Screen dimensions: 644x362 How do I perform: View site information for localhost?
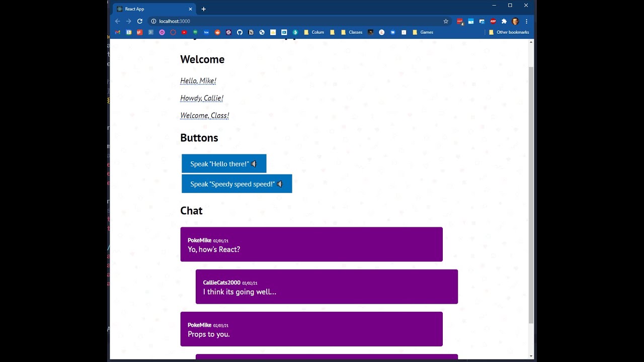153,21
